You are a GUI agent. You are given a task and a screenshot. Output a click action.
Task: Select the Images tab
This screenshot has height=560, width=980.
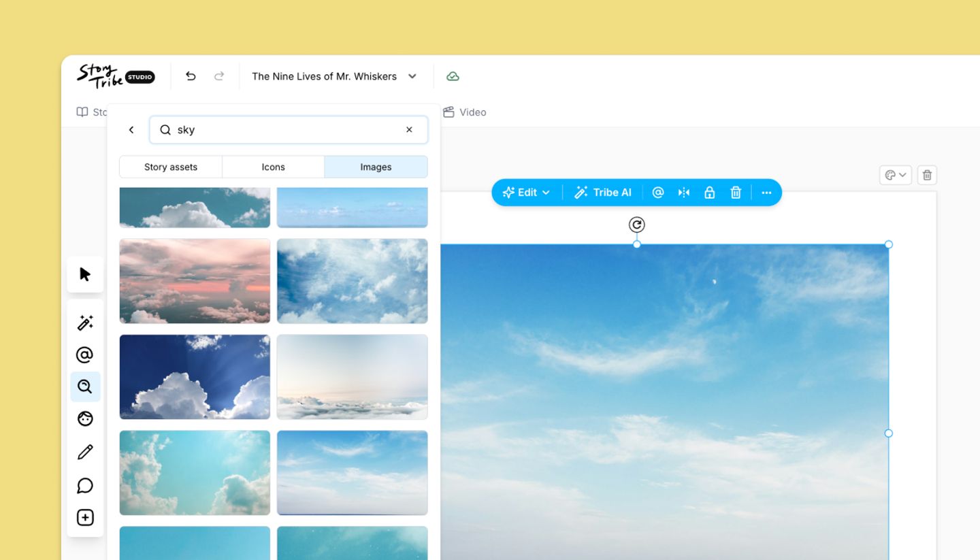(x=376, y=167)
